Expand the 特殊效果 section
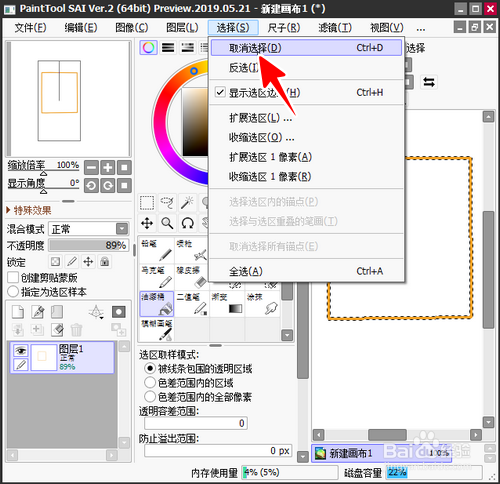Viewport: 500px width, 484px height. pyautogui.click(x=29, y=210)
